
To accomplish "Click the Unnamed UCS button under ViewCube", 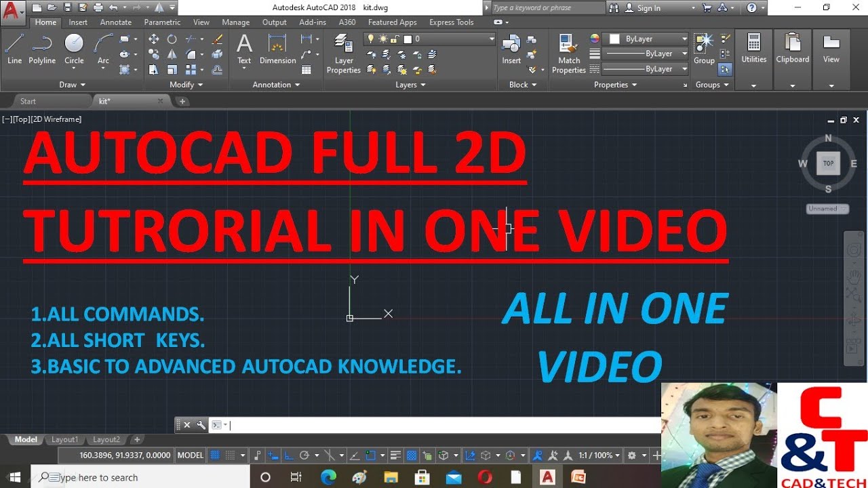I will (827, 209).
